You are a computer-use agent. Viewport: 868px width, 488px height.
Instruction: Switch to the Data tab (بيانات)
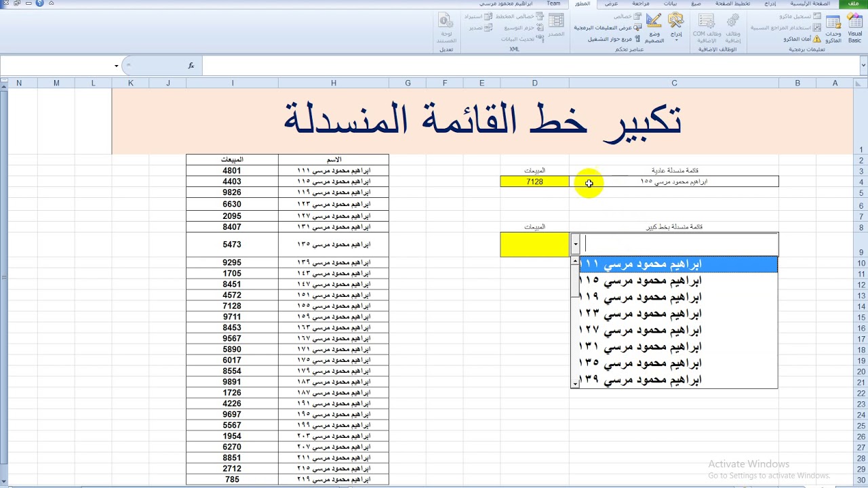pyautogui.click(x=670, y=3)
